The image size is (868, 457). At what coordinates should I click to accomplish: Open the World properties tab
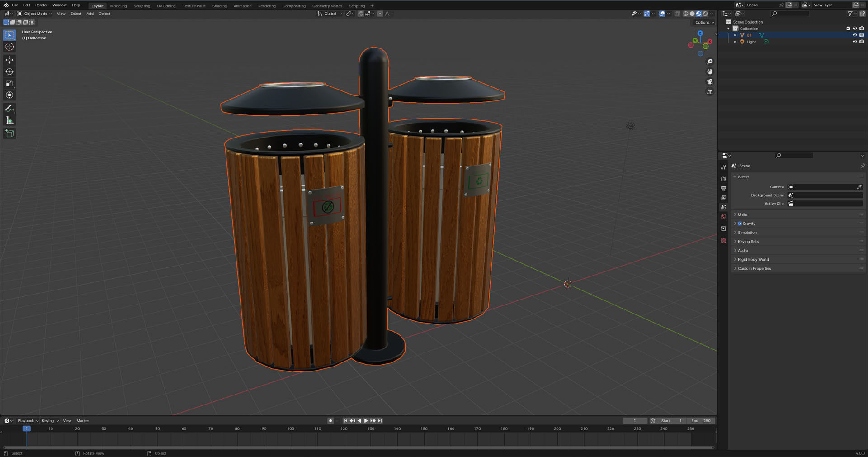coord(723,217)
